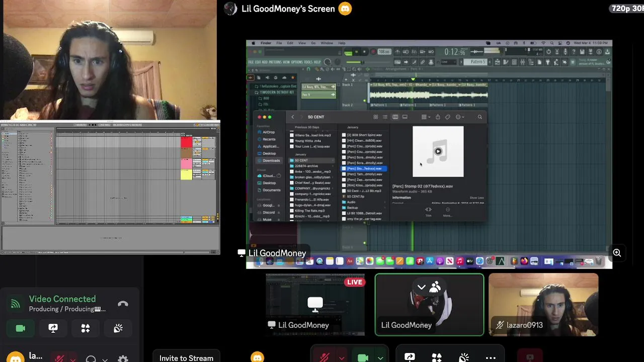Share your screen from Video Connected panel

53,328
